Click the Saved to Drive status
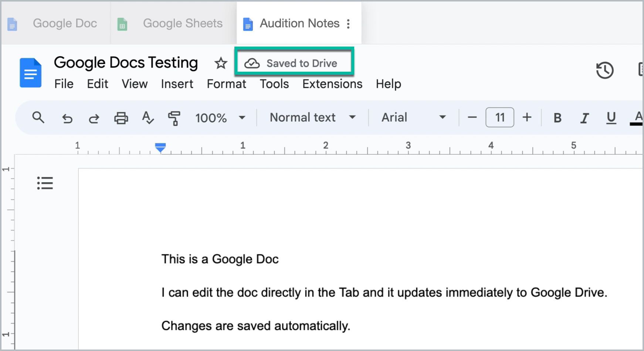 pos(291,64)
